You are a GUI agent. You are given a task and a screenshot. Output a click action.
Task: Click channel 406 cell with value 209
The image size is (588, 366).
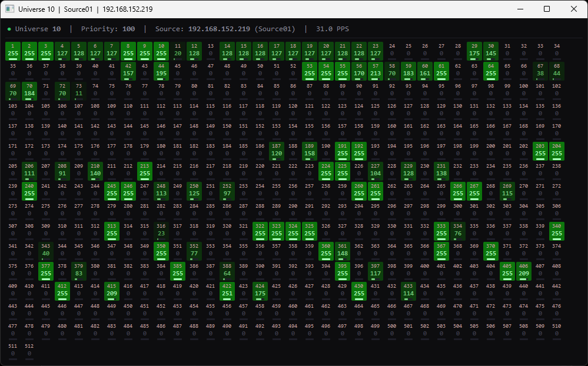point(524,271)
